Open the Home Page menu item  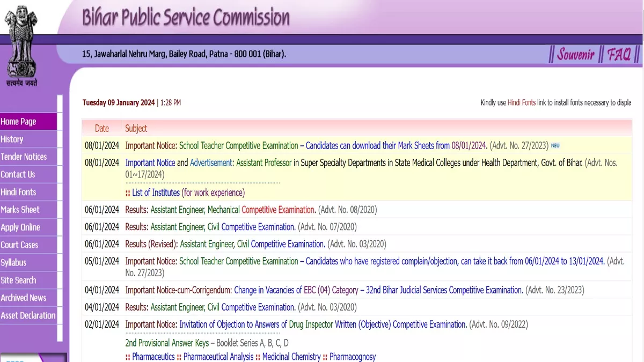point(28,121)
